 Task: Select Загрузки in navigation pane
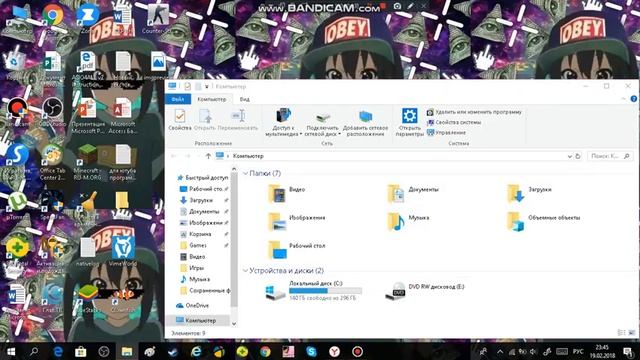tap(197, 200)
